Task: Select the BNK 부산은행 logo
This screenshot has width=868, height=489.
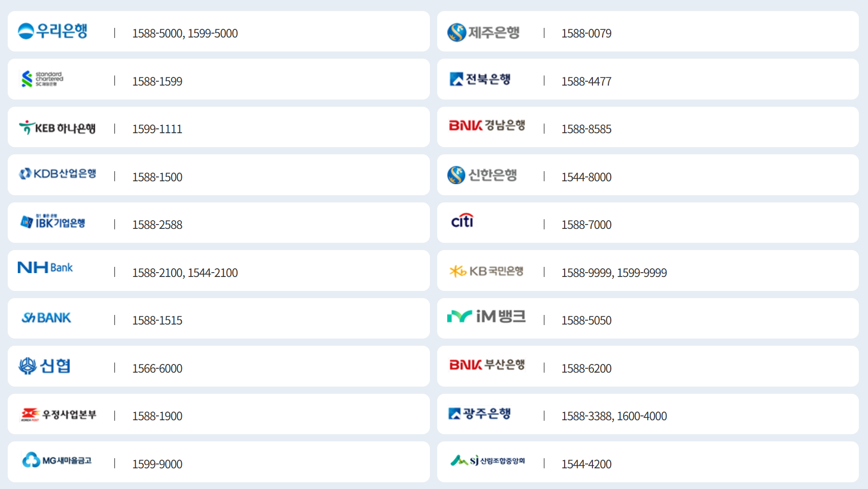Action: 487,364
